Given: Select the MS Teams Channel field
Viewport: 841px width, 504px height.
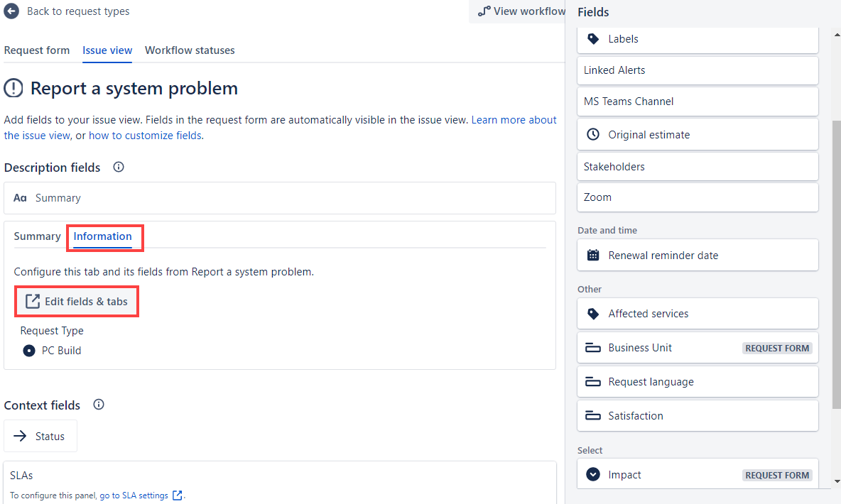Looking at the screenshot, I should [698, 102].
